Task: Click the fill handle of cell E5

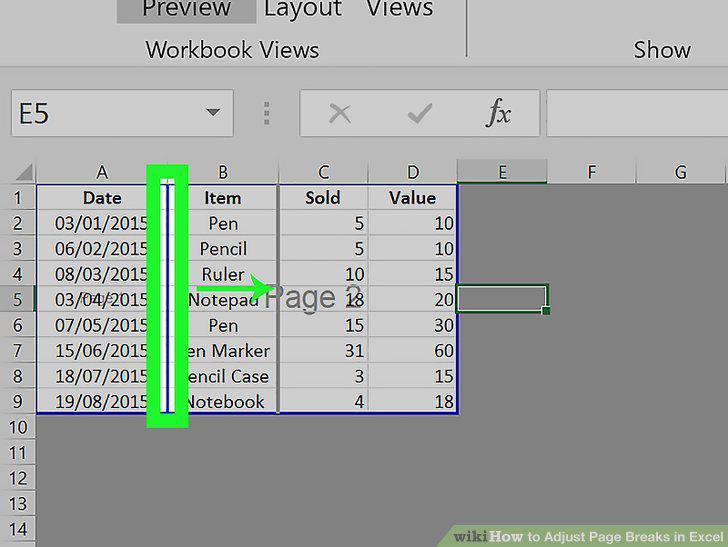Action: (546, 311)
